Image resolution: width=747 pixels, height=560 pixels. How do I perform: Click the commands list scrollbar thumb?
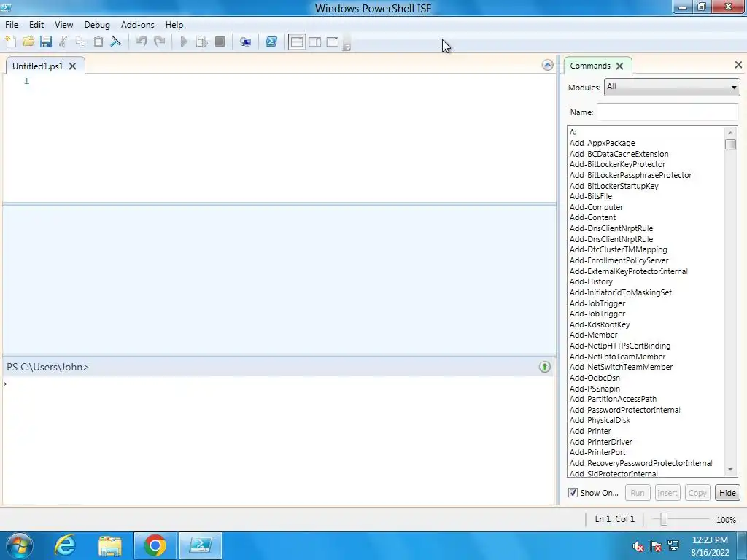(730, 144)
